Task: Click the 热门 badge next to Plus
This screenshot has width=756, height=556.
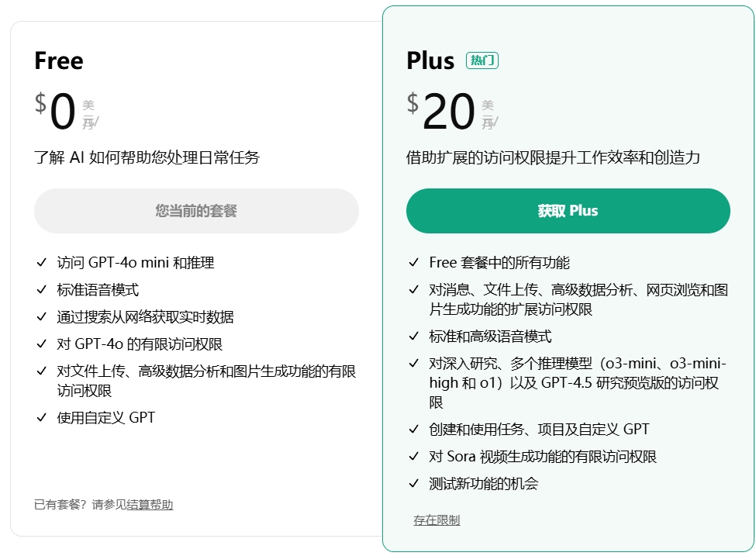Action: [482, 60]
